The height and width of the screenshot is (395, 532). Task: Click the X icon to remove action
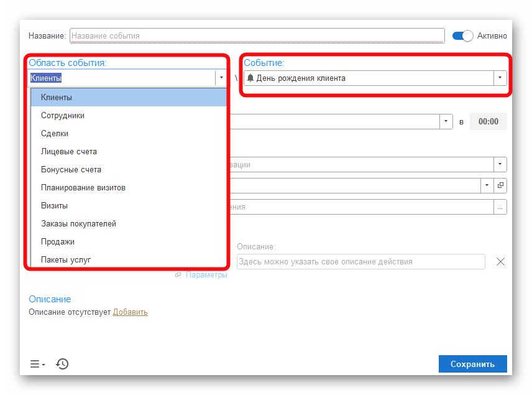(x=500, y=262)
